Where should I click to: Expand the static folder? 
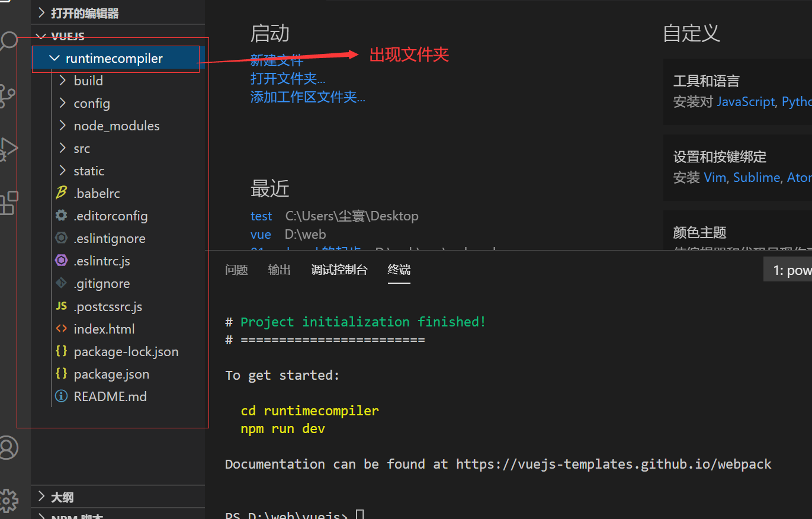click(x=63, y=171)
